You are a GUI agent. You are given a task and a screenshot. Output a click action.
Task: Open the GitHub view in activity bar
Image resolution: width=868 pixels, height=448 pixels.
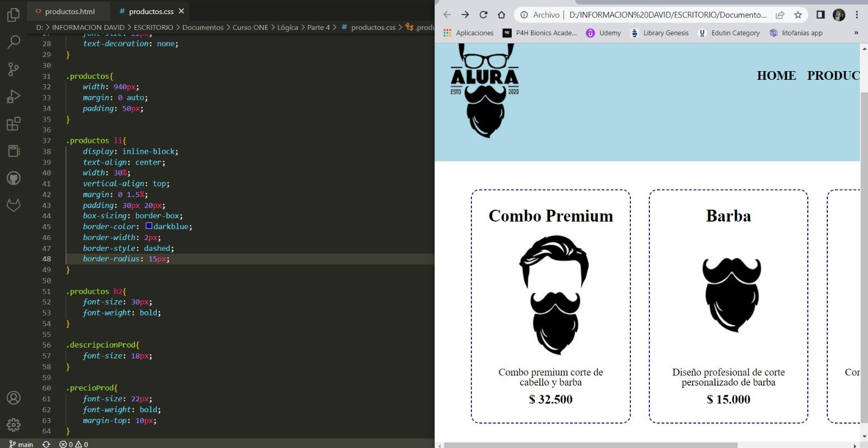14,178
